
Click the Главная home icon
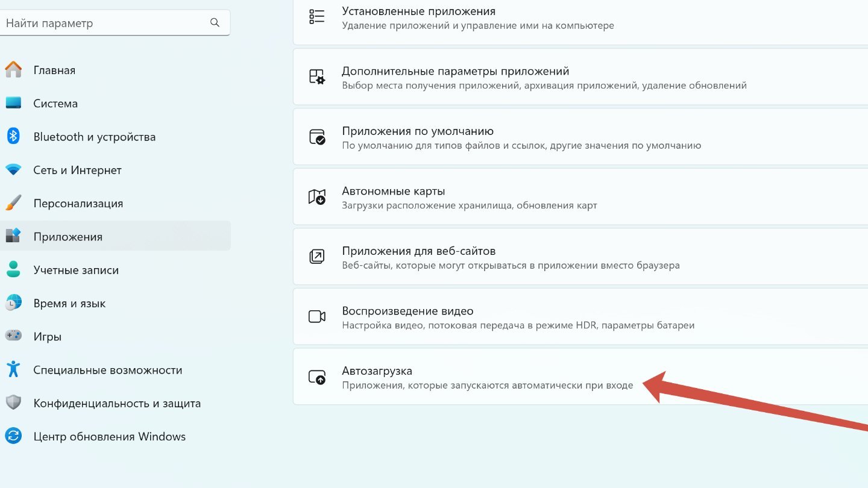coord(13,70)
